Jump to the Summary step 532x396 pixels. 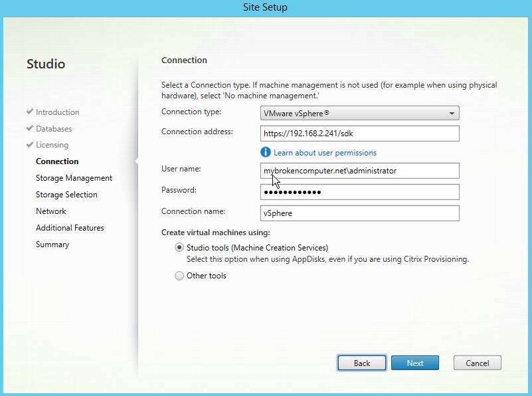[52, 245]
